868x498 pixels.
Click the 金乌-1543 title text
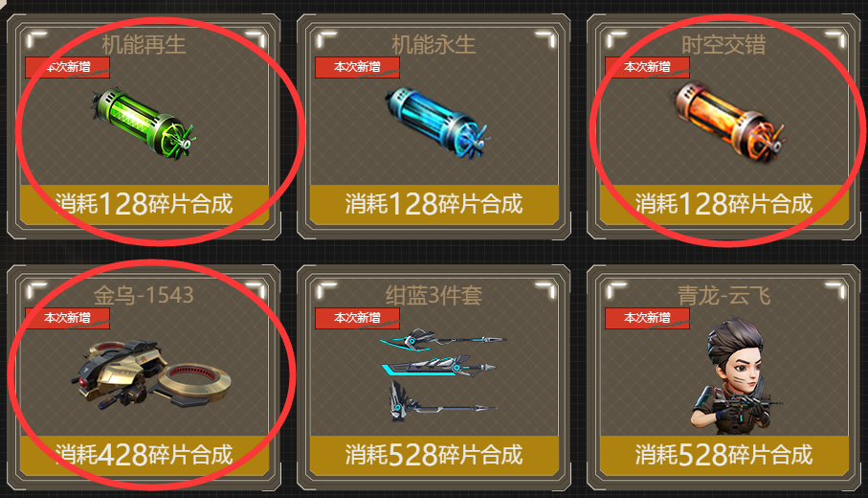coord(144,295)
